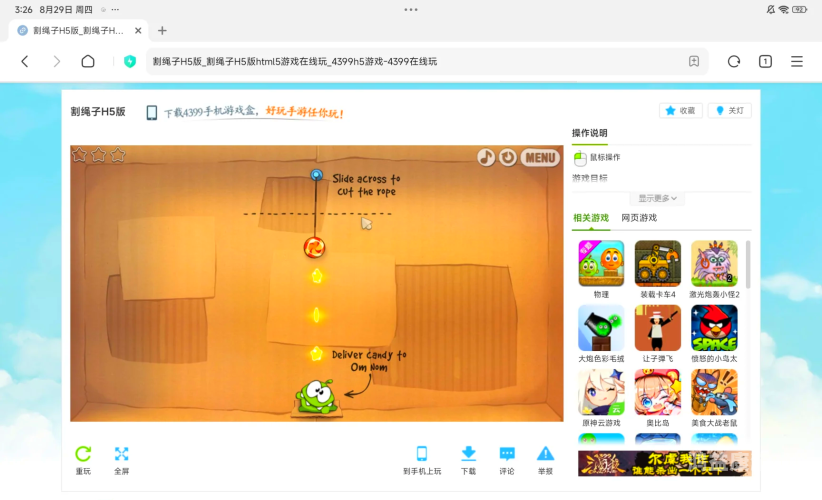The height and width of the screenshot is (500, 822).
Task: Toggle lights with the 关灯 button
Action: [x=730, y=111]
